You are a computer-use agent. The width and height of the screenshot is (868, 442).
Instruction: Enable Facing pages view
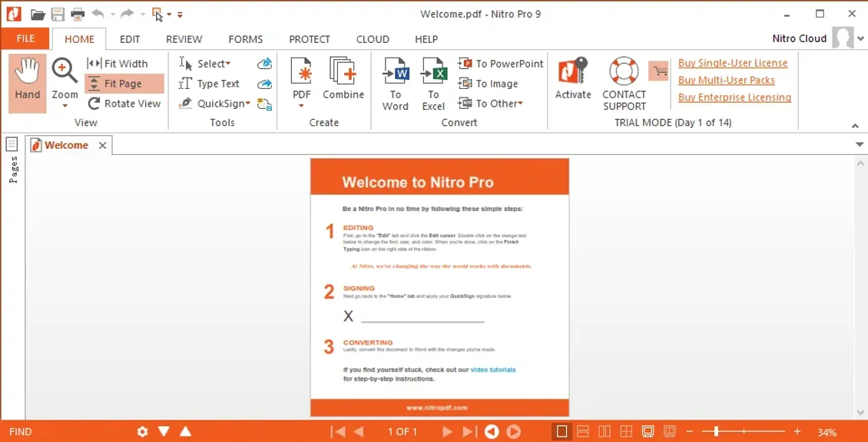point(605,431)
